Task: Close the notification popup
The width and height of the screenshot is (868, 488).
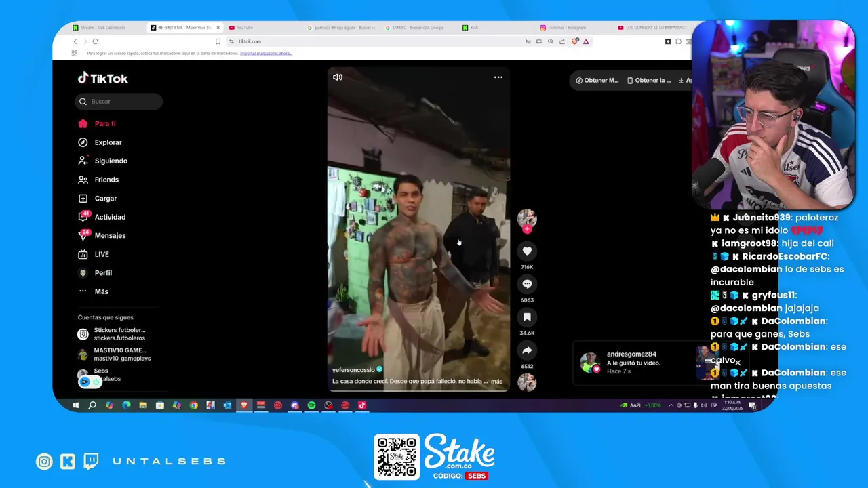Action: coord(738,363)
